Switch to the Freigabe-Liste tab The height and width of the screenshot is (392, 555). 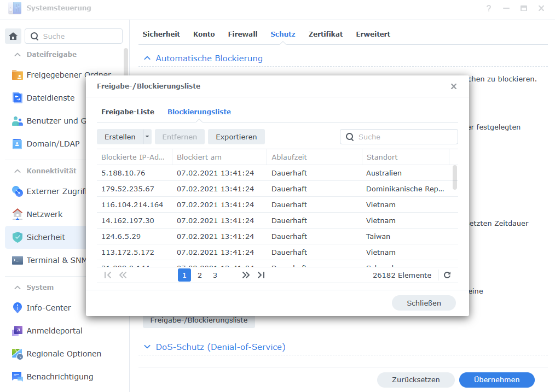128,112
